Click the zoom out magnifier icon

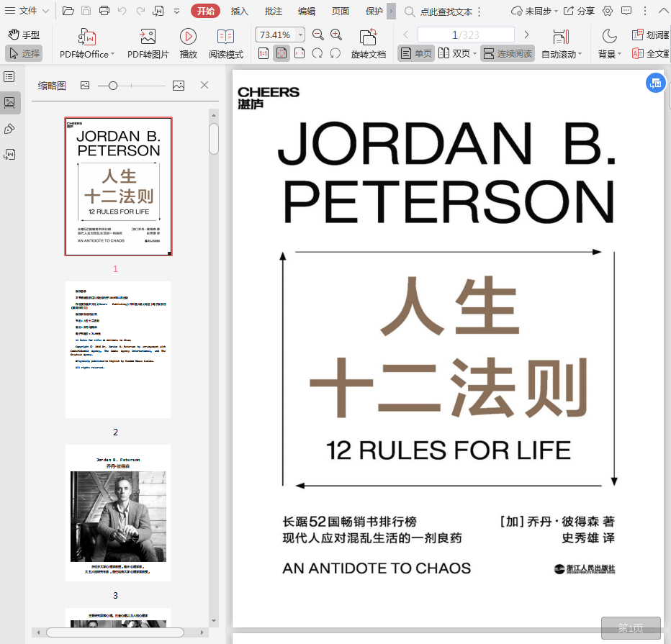point(318,35)
